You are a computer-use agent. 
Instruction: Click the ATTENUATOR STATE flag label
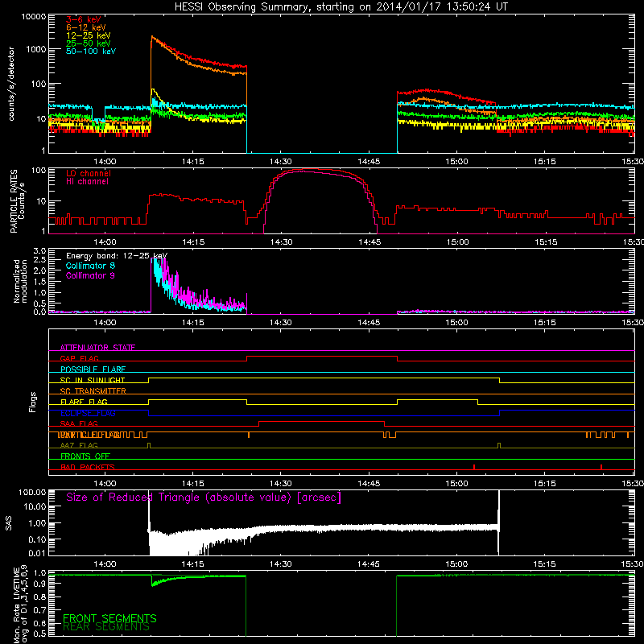(x=97, y=348)
